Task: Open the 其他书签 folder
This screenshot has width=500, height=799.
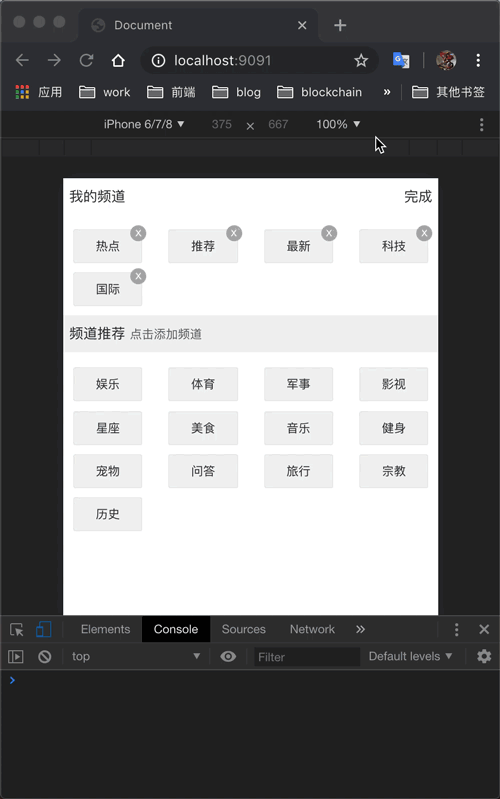Action: 448,92
